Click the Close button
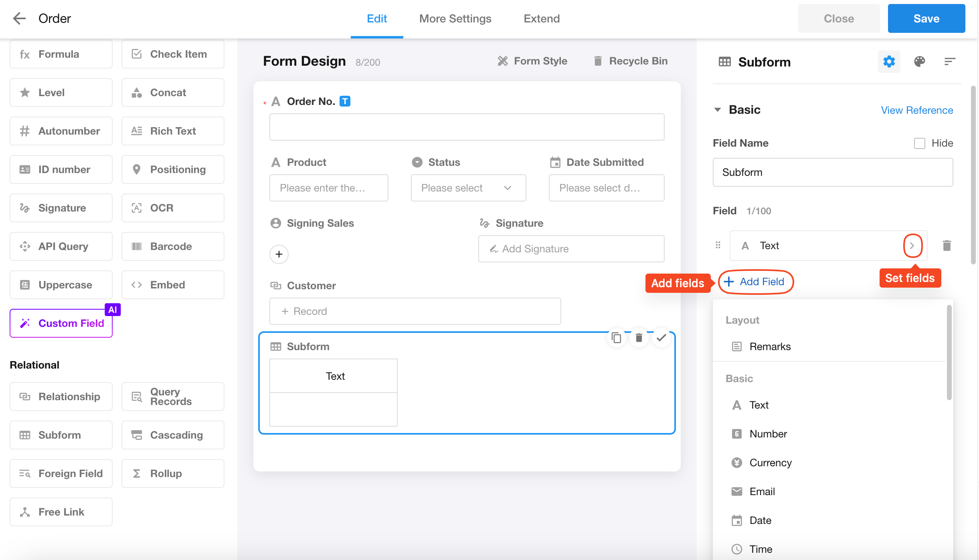Screen dimensions: 979x560 839,18
